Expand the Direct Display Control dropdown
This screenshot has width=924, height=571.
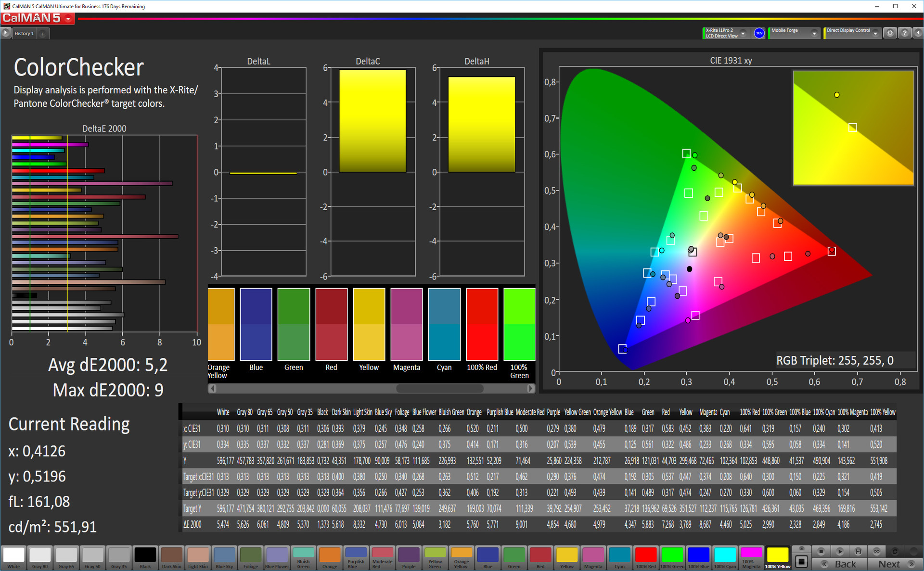click(875, 33)
